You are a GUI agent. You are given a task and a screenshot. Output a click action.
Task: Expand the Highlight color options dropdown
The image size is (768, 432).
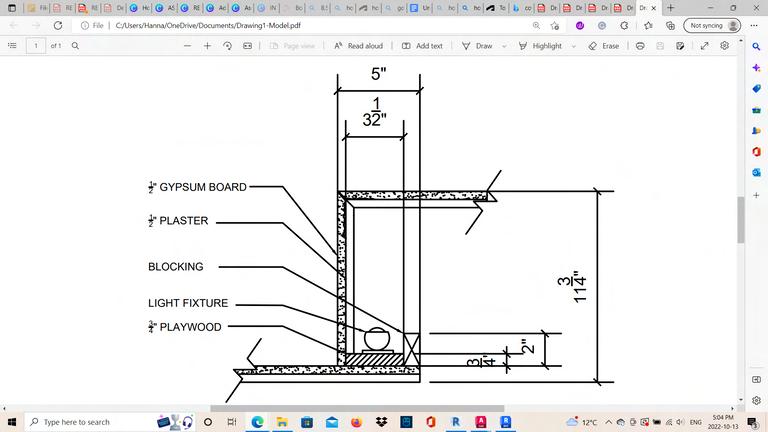(x=574, y=46)
